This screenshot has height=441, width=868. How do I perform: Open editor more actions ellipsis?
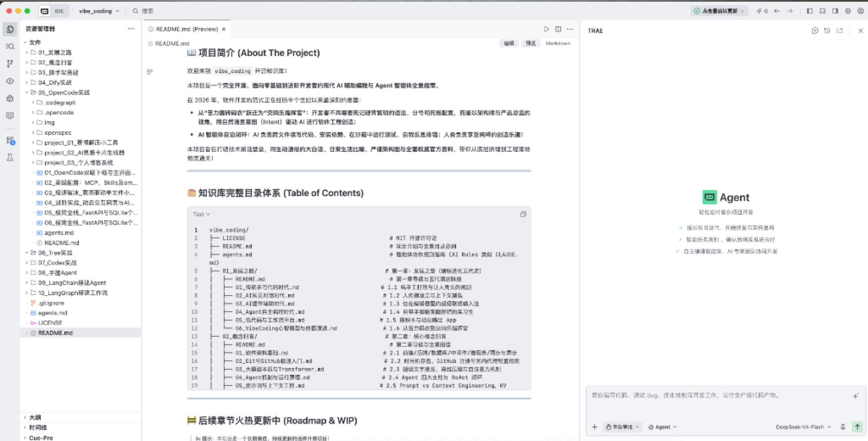point(570,29)
